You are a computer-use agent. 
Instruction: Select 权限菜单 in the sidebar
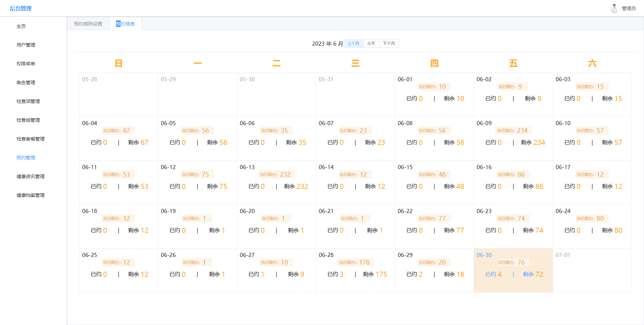[x=26, y=64]
